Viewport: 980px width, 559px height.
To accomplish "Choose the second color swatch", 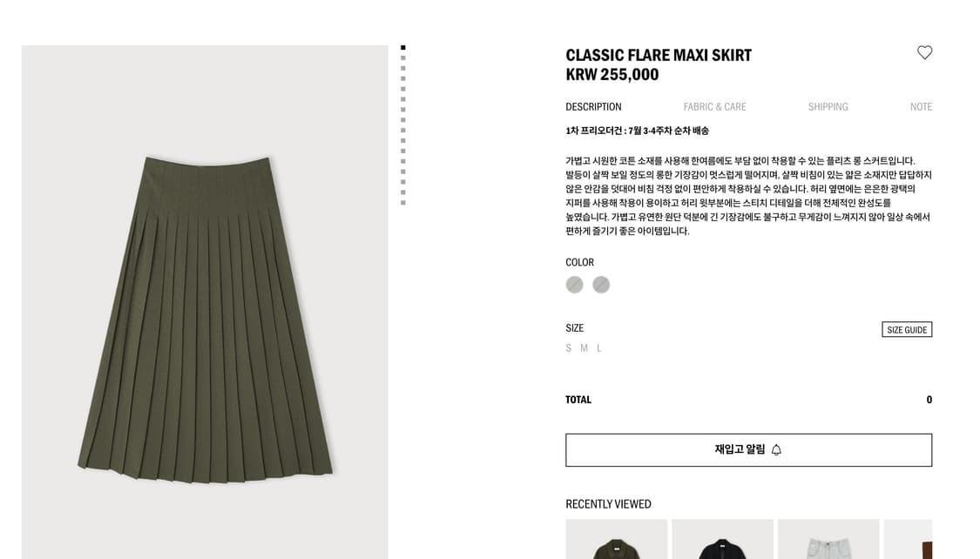I will coord(600,285).
